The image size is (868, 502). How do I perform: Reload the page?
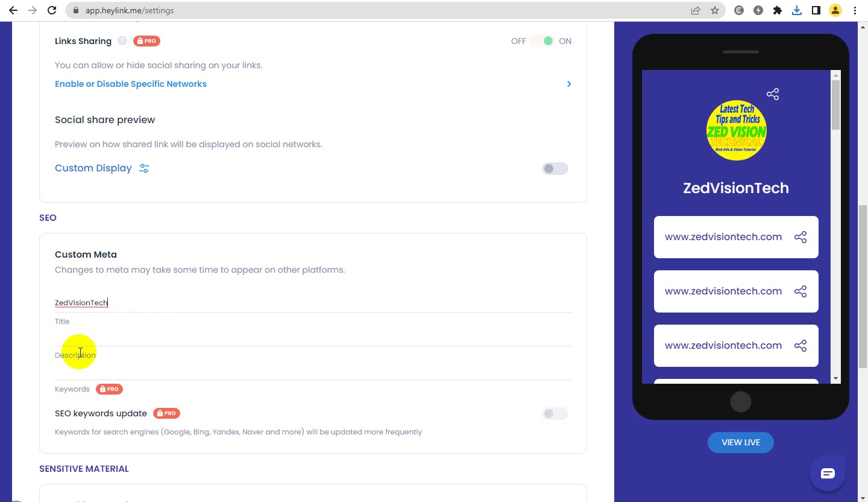[52, 10]
